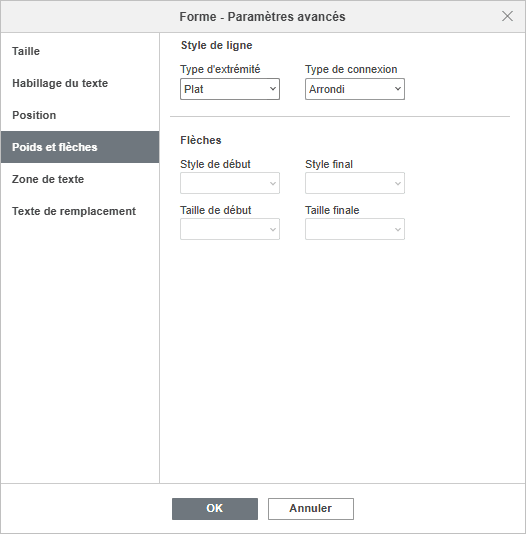Viewport: 526px width, 534px height.
Task: Click the chevron arrow in Style de début box
Action: pyautogui.click(x=273, y=184)
